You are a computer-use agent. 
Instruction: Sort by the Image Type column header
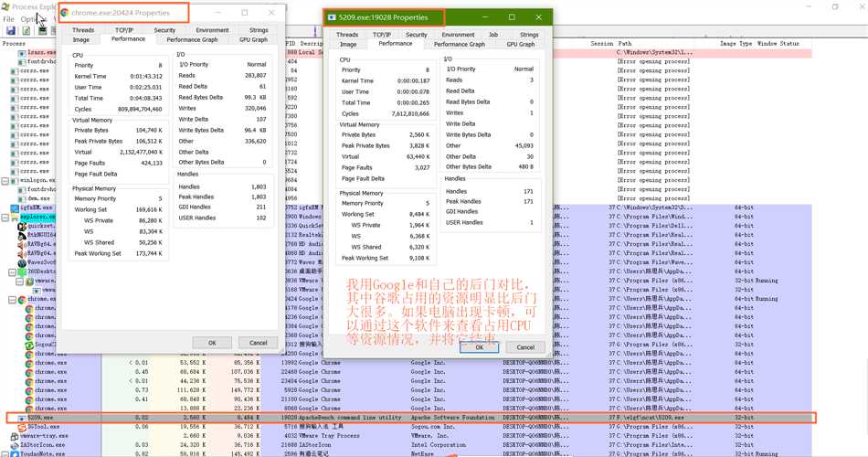pos(736,43)
